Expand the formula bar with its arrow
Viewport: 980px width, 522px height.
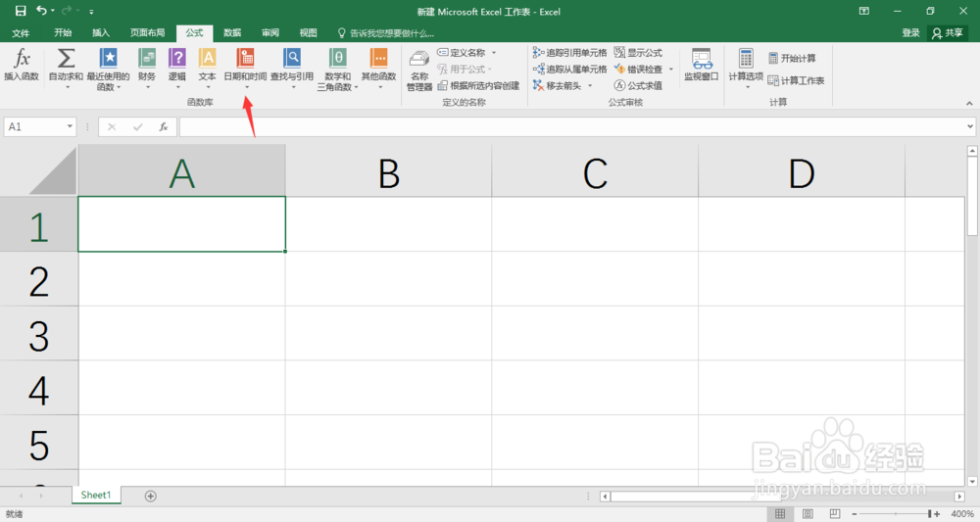point(970,126)
